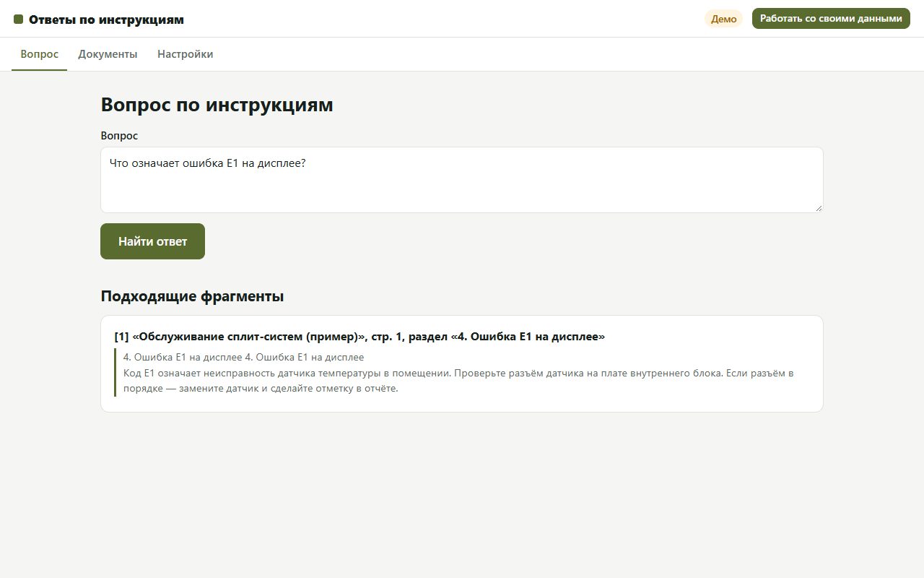Switch to the Документы tab
Viewport: 924px width, 578px height.
108,54
